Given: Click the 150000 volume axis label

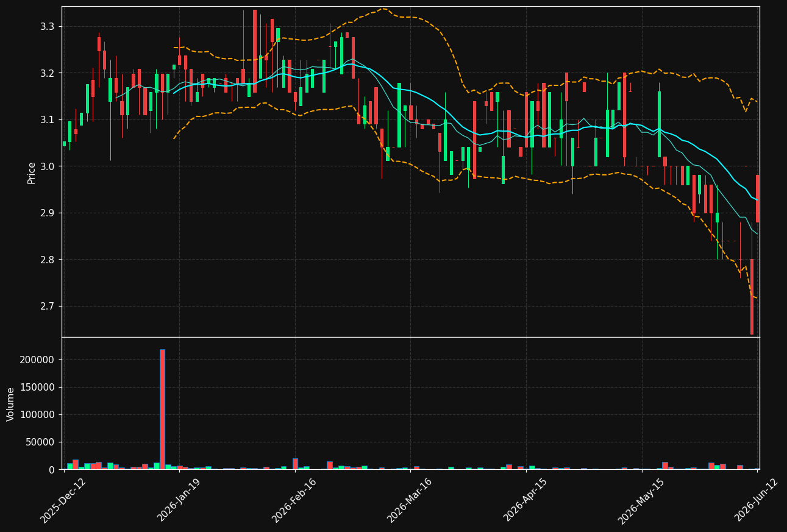Looking at the screenshot, I should [x=37, y=387].
